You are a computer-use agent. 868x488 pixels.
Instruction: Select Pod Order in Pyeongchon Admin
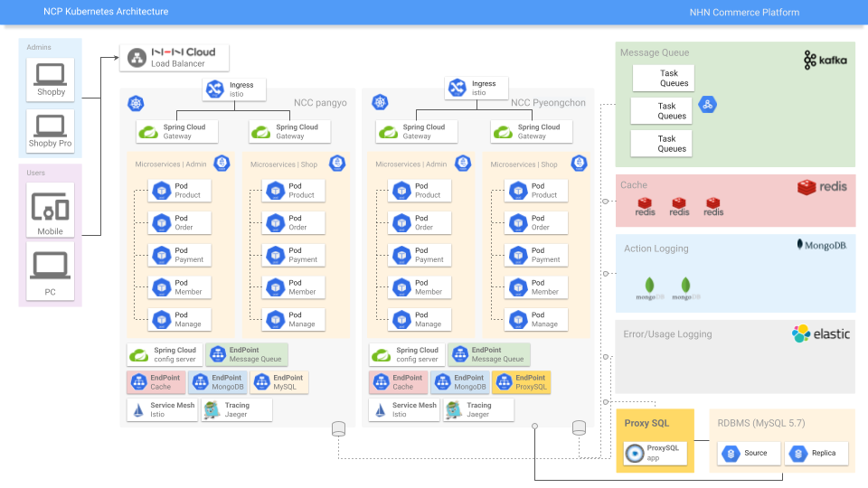coord(419,223)
